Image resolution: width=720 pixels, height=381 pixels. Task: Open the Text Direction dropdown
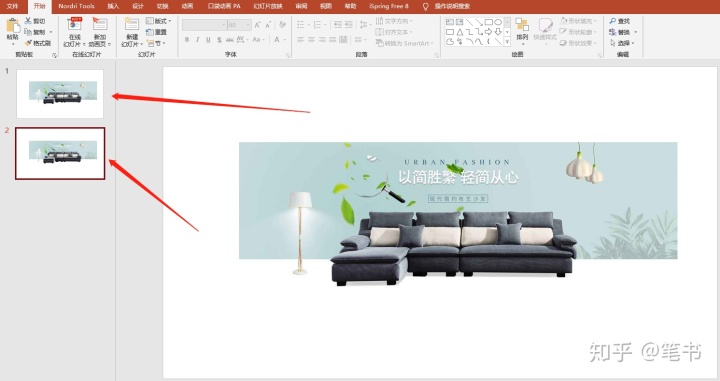point(394,21)
